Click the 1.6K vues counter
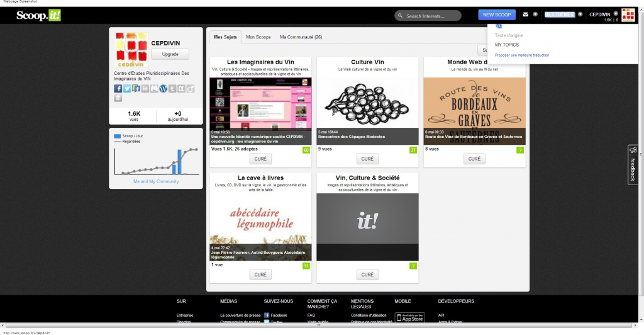 [x=134, y=116]
